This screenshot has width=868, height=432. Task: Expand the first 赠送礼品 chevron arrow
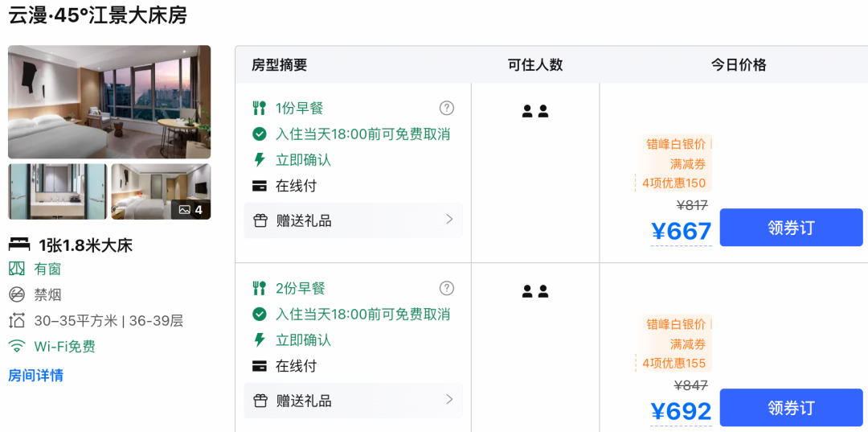click(449, 220)
